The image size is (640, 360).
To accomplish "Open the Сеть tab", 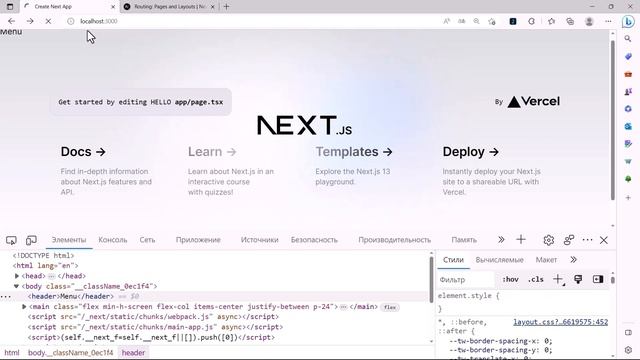I will point(147,240).
